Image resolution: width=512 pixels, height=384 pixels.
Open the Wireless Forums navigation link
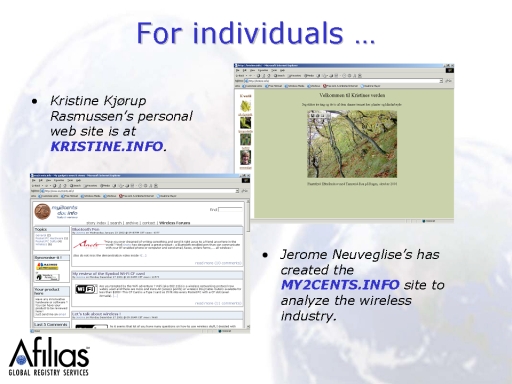click(x=175, y=223)
